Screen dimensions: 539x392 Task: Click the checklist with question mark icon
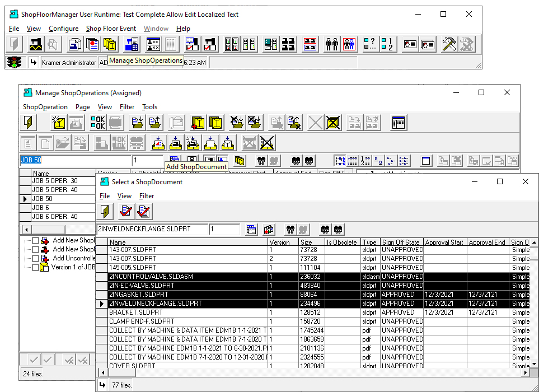click(x=371, y=44)
